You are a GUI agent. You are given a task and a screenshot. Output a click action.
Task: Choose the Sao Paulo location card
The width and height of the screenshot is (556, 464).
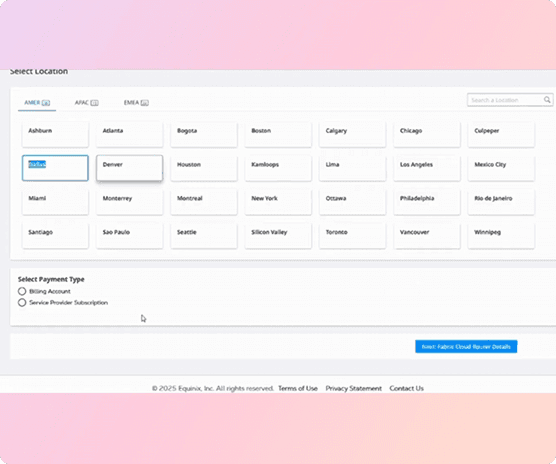pos(129,236)
